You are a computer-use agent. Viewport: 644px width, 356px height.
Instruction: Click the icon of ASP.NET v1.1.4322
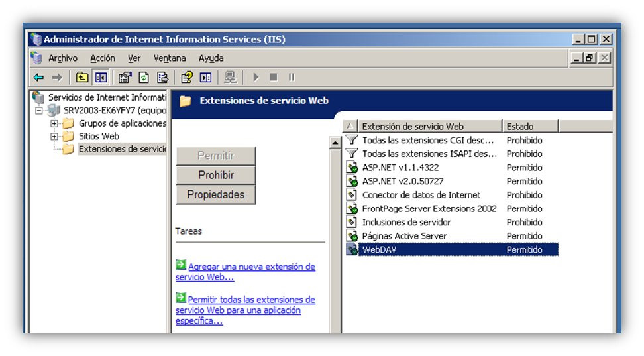pos(352,167)
